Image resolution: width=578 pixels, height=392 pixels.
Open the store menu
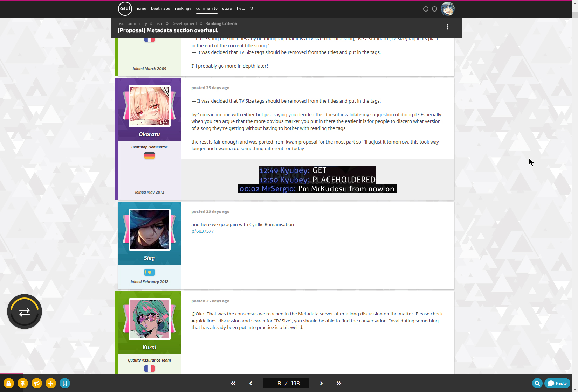point(227,8)
